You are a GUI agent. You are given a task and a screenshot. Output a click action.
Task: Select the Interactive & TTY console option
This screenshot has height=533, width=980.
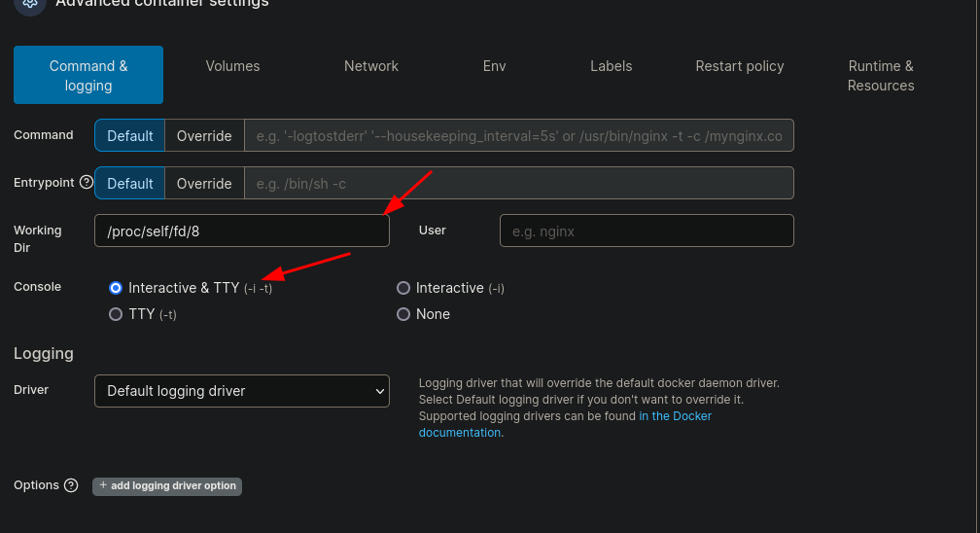[x=117, y=288]
